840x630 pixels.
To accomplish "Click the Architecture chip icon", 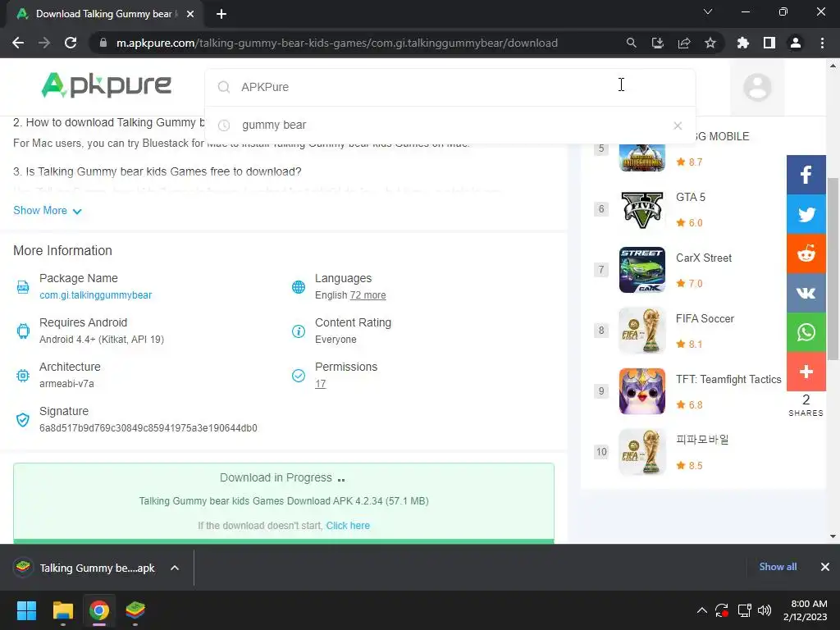I will (x=22, y=376).
